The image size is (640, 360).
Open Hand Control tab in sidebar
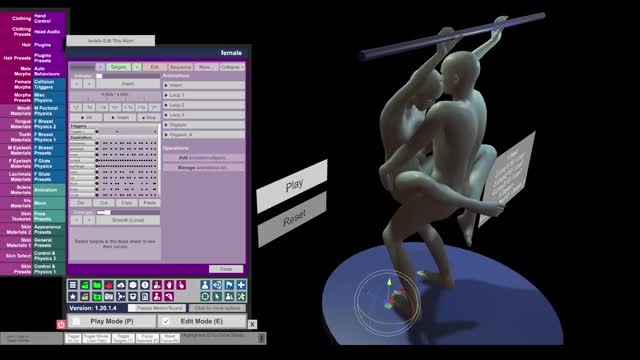49,18
